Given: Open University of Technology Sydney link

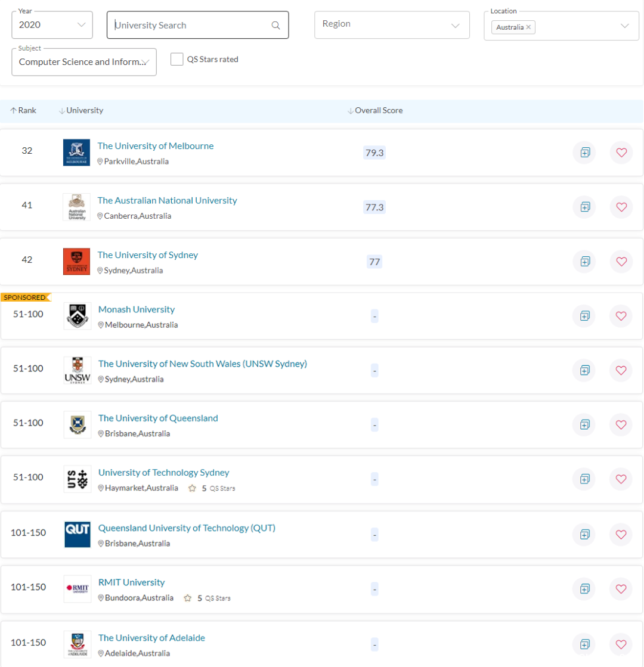Looking at the screenshot, I should 163,473.
